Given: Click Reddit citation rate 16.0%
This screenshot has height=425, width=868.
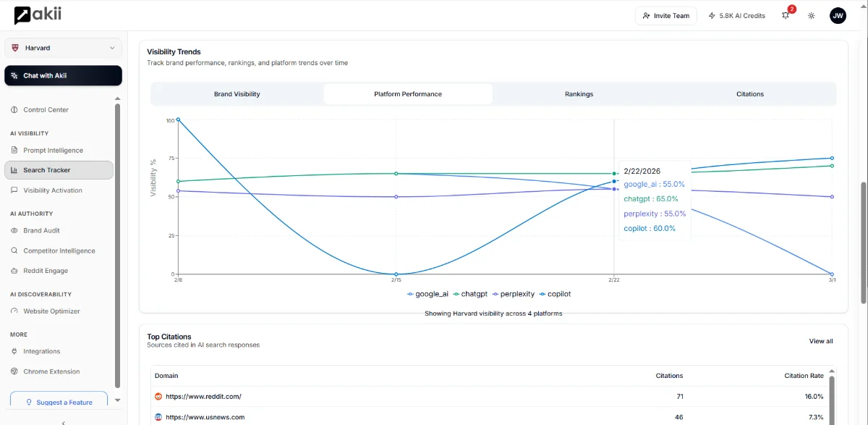Looking at the screenshot, I should (x=814, y=397).
